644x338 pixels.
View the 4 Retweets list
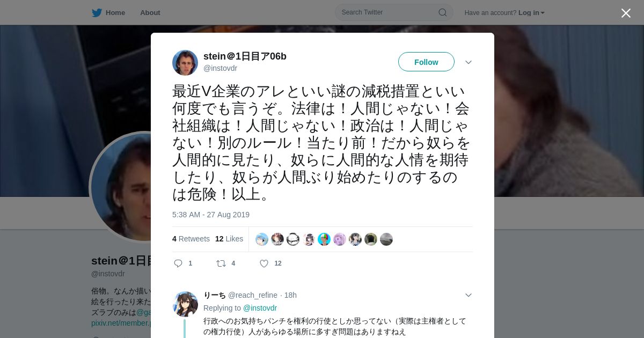pyautogui.click(x=191, y=239)
